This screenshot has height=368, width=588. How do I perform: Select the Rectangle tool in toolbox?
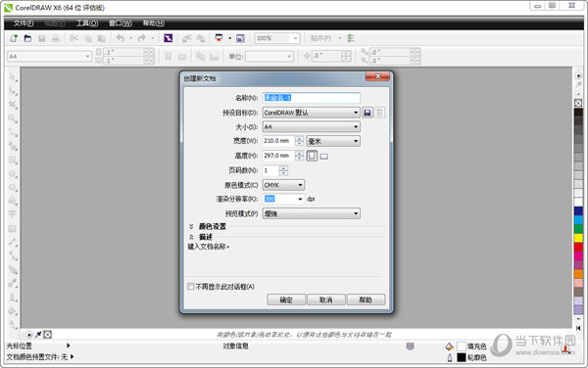[13, 161]
